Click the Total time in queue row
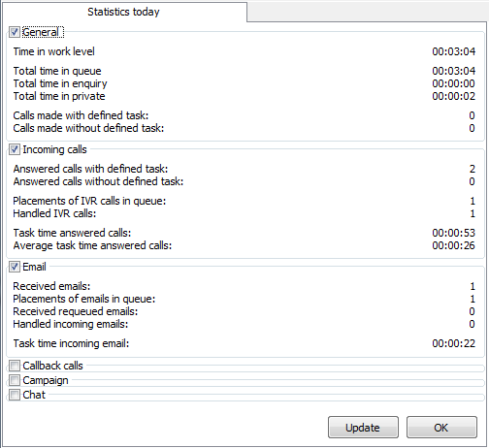This screenshot has width=489, height=448. 244,71
